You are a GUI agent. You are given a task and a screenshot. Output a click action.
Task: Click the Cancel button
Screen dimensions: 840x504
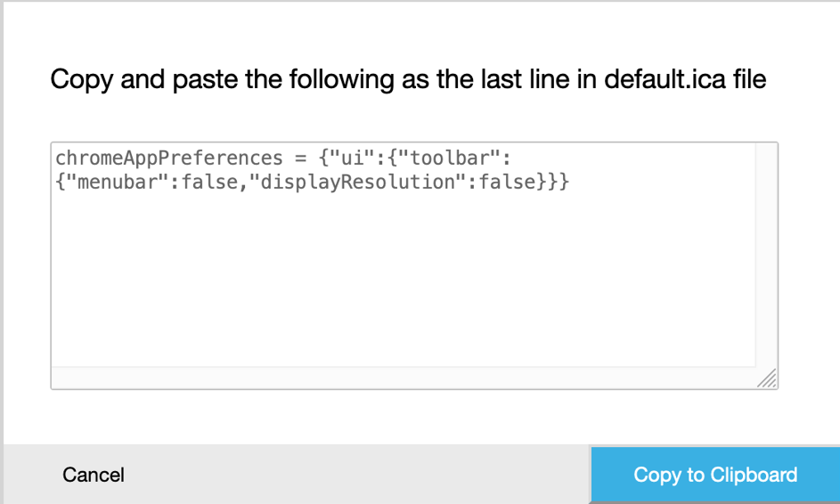(x=94, y=475)
